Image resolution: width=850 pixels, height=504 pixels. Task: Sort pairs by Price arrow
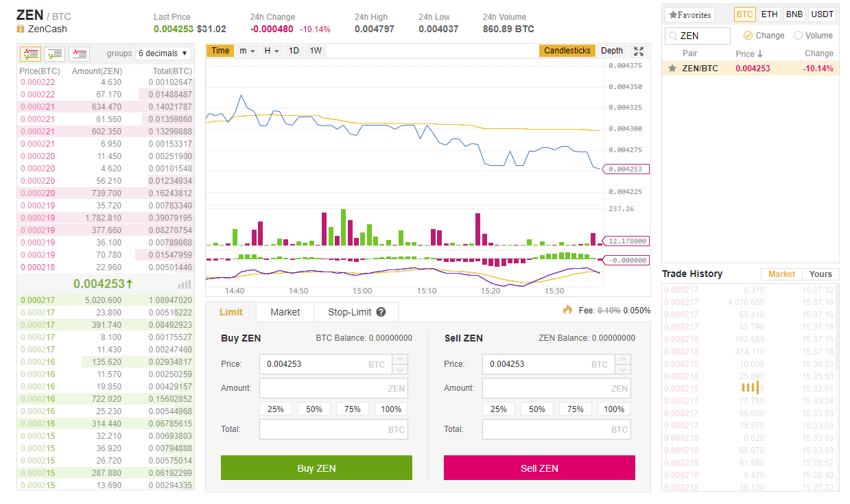pos(760,53)
